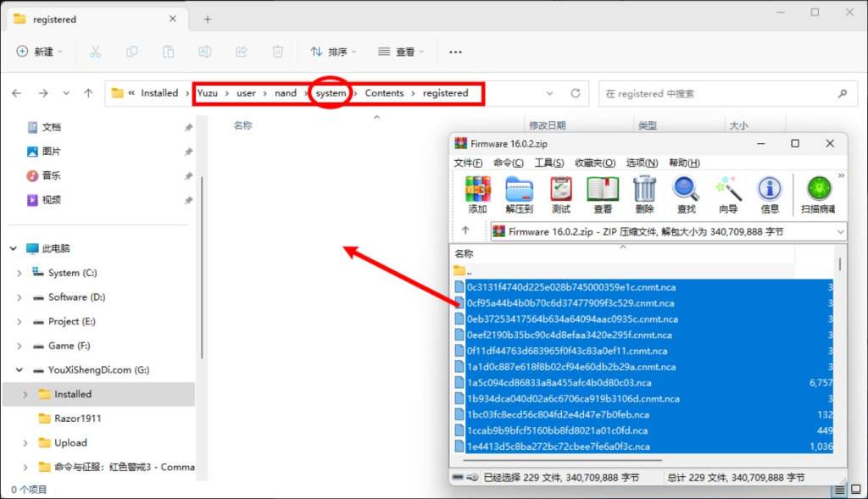Select the WinRAR 添加 (Add) tool

(x=477, y=193)
